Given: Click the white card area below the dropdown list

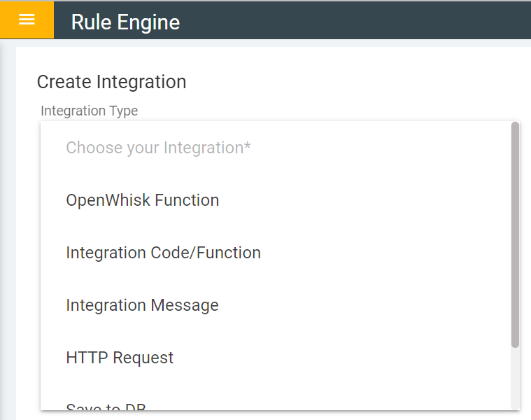Looking at the screenshot, I should (280, 415).
